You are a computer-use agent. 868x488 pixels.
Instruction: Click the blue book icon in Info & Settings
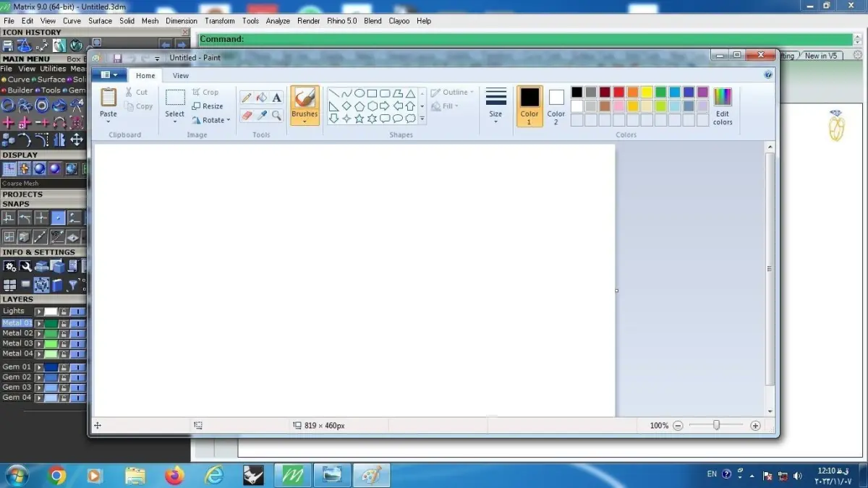point(57,285)
